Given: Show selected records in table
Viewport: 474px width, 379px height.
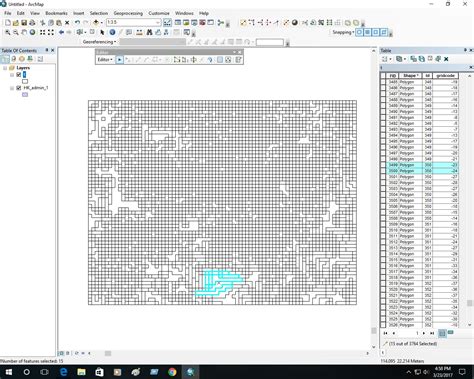Looking at the screenshot, I should [x=451, y=333].
